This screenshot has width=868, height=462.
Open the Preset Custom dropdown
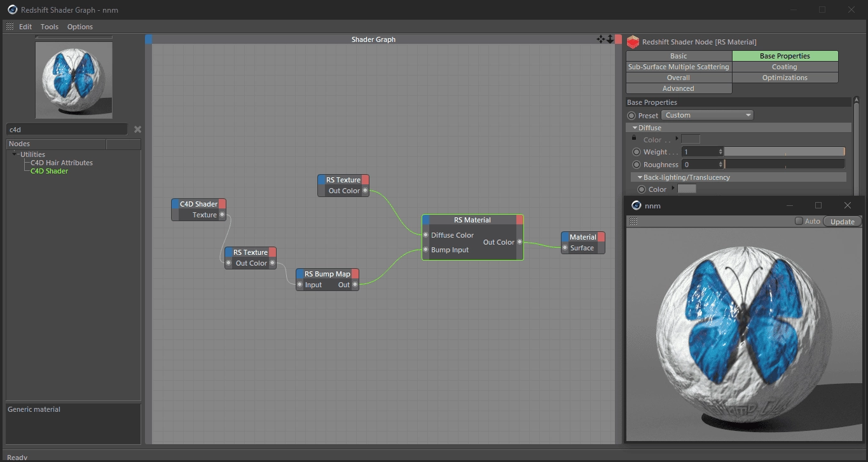pyautogui.click(x=707, y=115)
